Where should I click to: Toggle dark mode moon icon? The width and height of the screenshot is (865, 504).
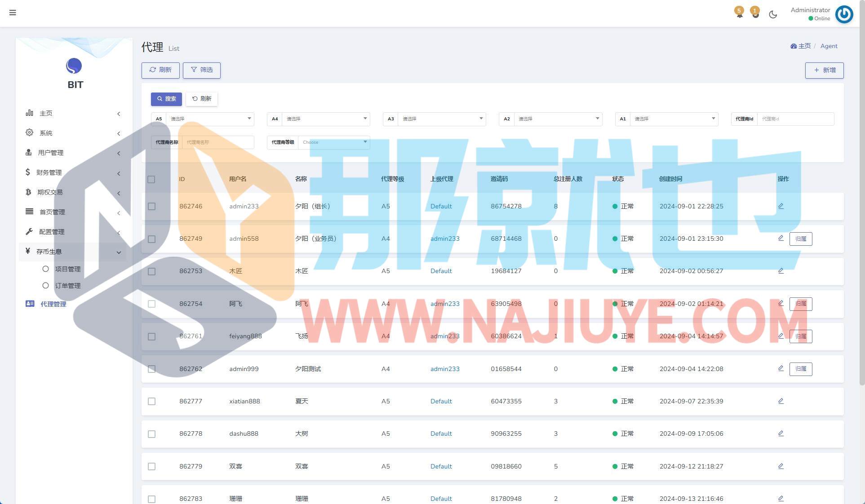[x=773, y=14]
